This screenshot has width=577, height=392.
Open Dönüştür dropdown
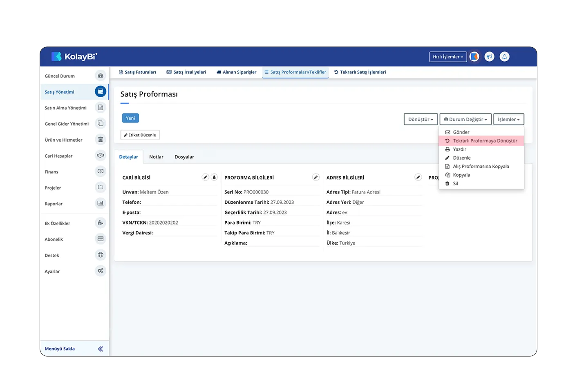coord(421,119)
